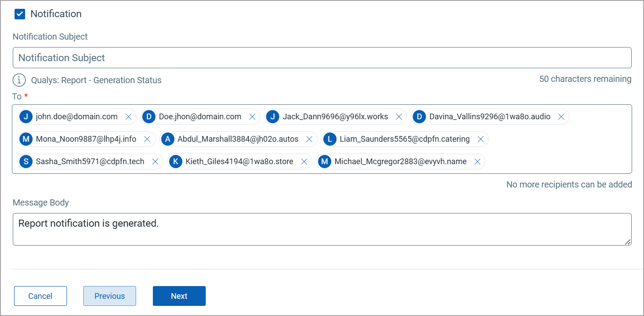Click 'No more recipients can be added' message
This screenshot has height=316, width=644.
coord(569,184)
